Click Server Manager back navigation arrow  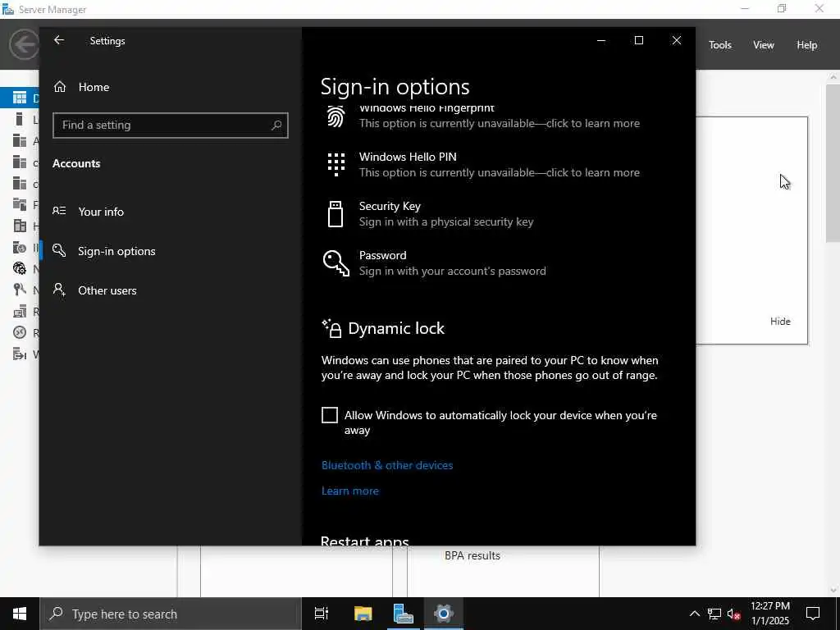tap(24, 44)
